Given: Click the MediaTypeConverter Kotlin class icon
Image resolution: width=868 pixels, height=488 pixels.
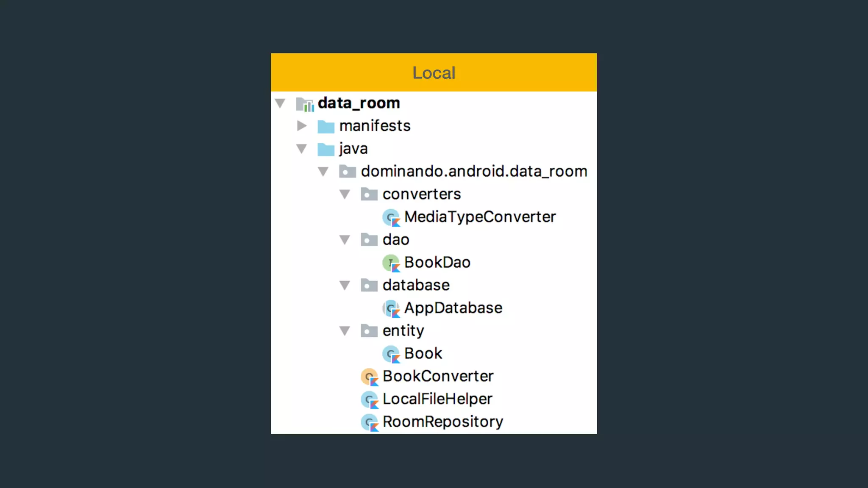Looking at the screenshot, I should (x=391, y=217).
